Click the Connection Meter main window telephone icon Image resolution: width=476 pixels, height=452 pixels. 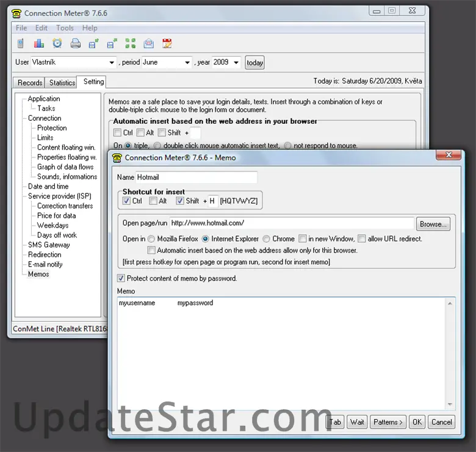pyautogui.click(x=16, y=13)
